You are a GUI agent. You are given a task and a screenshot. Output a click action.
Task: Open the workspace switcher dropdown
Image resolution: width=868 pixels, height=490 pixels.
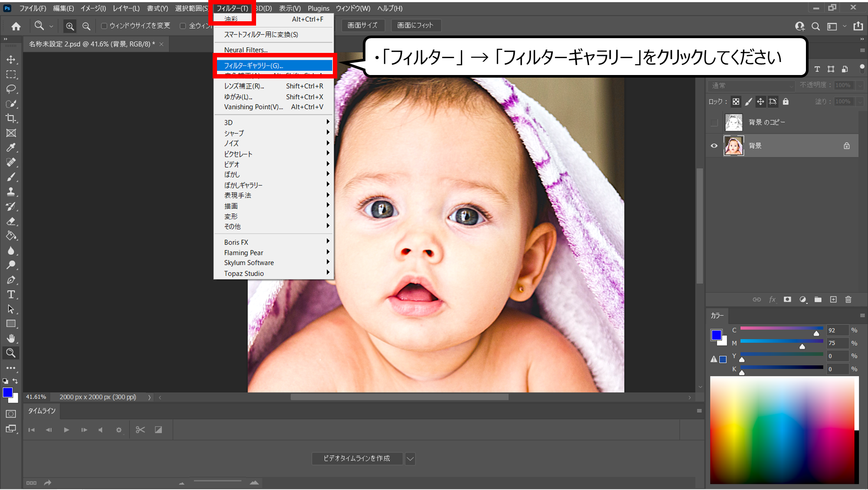pos(835,26)
